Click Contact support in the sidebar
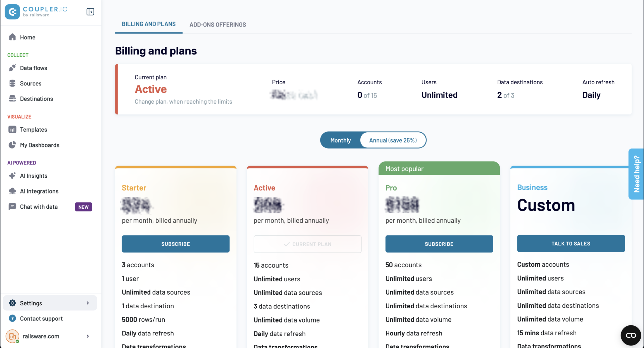This screenshot has height=348, width=644. (41, 318)
